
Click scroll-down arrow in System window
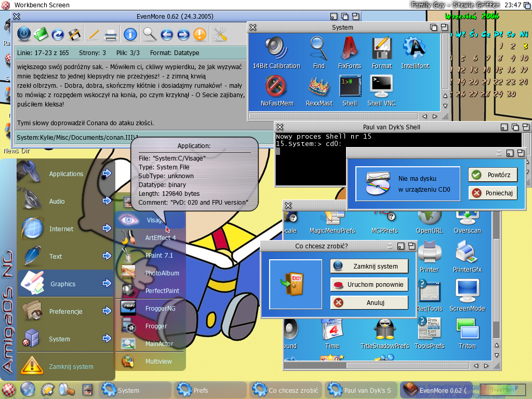445,106
